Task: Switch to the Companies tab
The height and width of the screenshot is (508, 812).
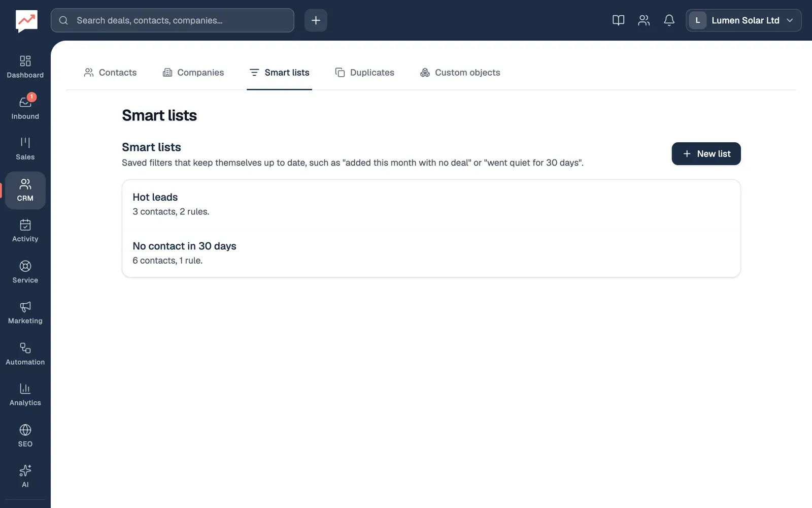Action: pos(193,73)
